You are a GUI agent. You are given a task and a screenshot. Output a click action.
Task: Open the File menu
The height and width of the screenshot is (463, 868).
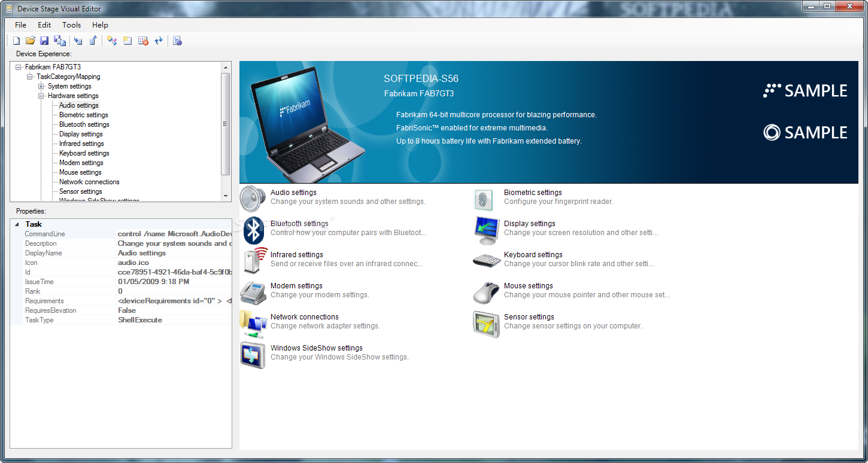click(x=21, y=25)
